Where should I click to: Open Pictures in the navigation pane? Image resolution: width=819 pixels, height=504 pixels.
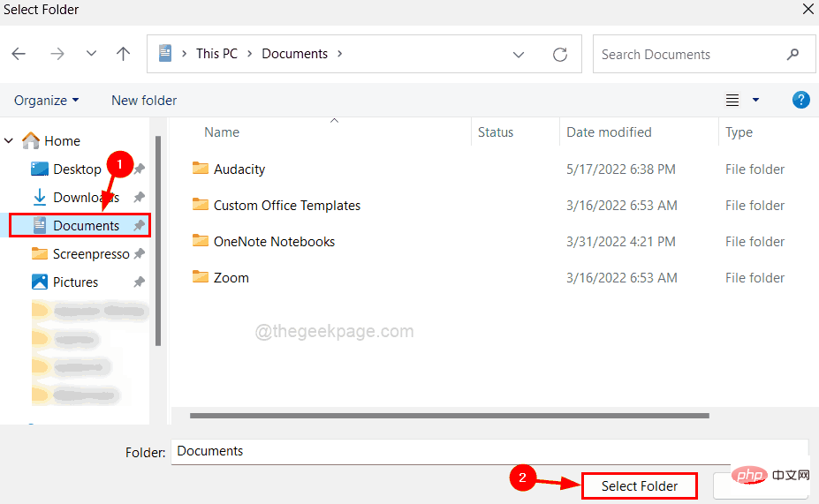tap(75, 282)
